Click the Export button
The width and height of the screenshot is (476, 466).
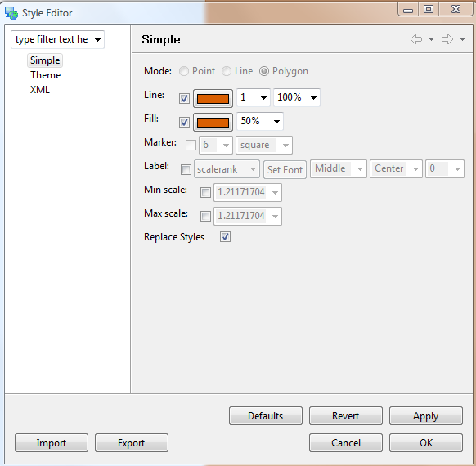pyautogui.click(x=132, y=442)
